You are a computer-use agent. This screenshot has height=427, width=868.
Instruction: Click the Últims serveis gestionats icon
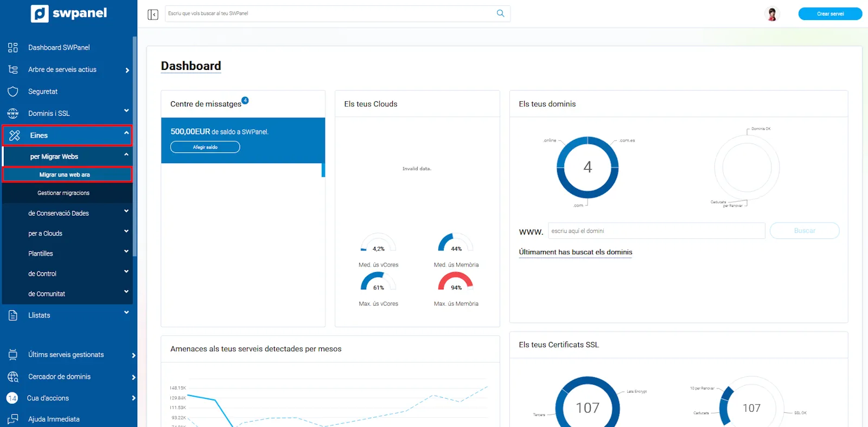[13, 355]
